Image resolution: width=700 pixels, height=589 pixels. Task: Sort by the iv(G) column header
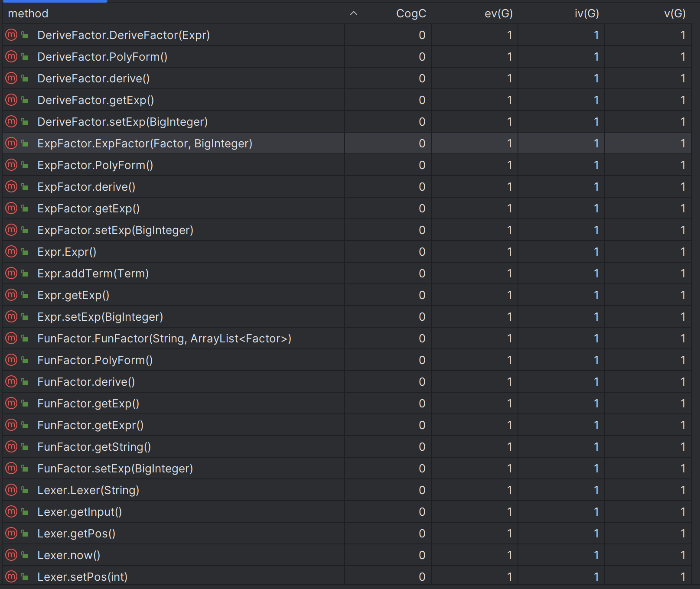pos(587,13)
